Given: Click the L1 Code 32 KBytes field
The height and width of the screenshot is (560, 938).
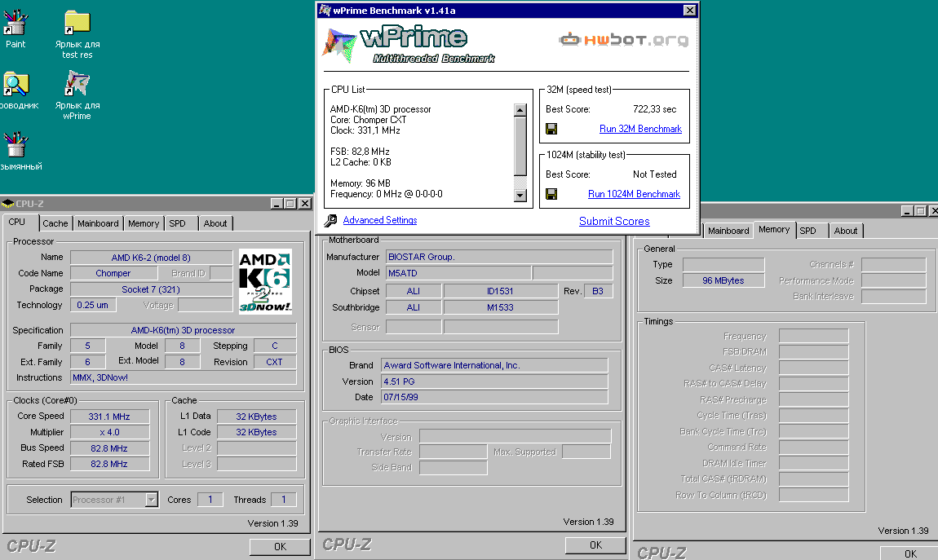Looking at the screenshot, I should 257,432.
